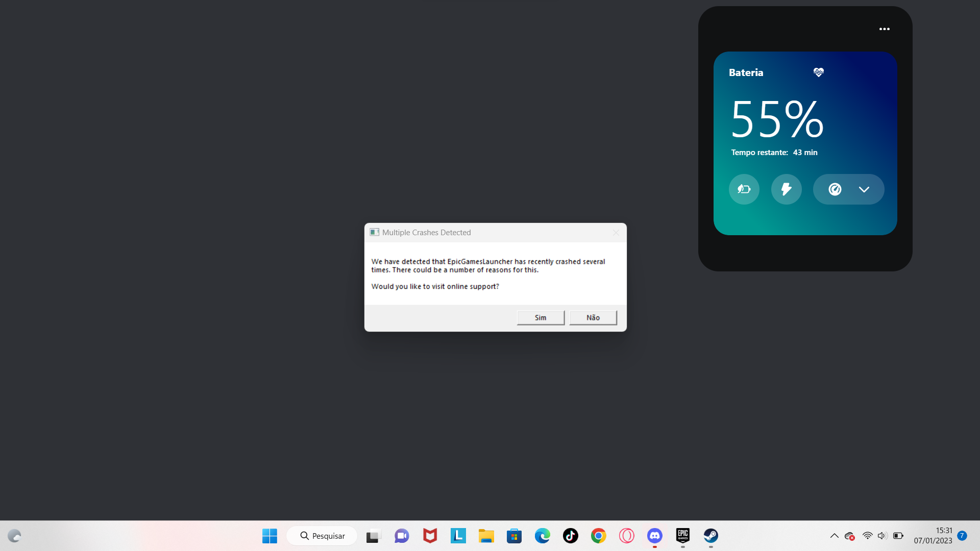Switch to Epic Games Launcher on taskbar

pos(682,536)
